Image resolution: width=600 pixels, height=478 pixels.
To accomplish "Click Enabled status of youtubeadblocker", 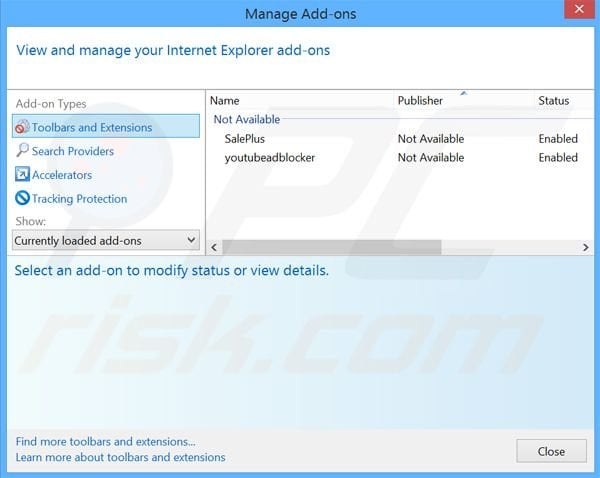I will point(558,157).
